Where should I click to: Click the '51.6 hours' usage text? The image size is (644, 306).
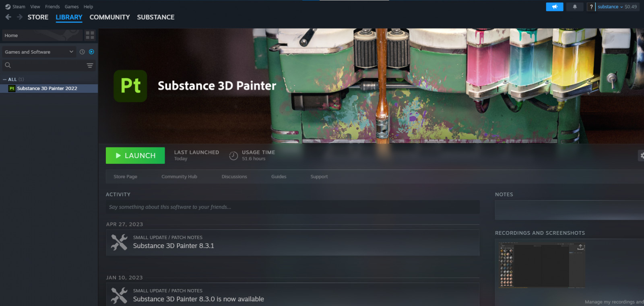tap(254, 159)
